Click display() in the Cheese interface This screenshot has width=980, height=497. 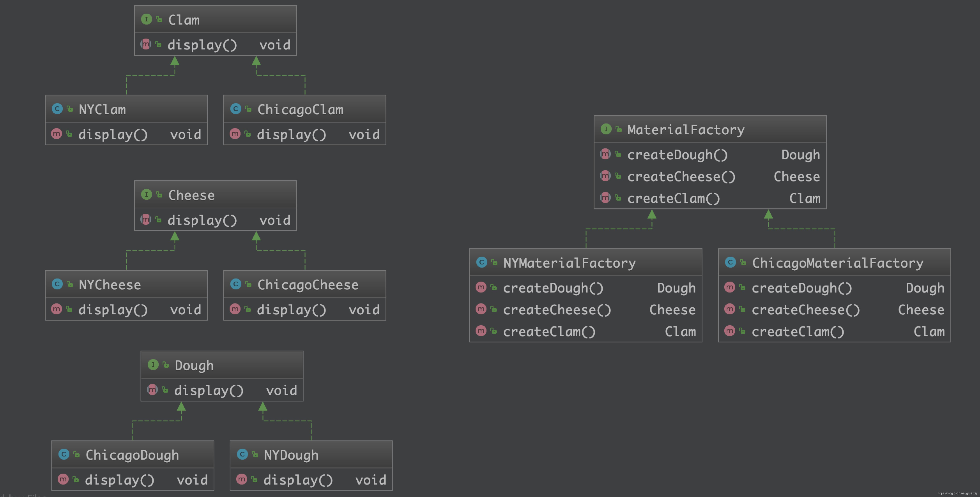tap(202, 220)
